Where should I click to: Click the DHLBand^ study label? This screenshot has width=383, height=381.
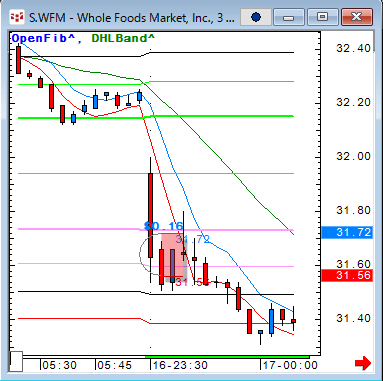tap(123, 38)
